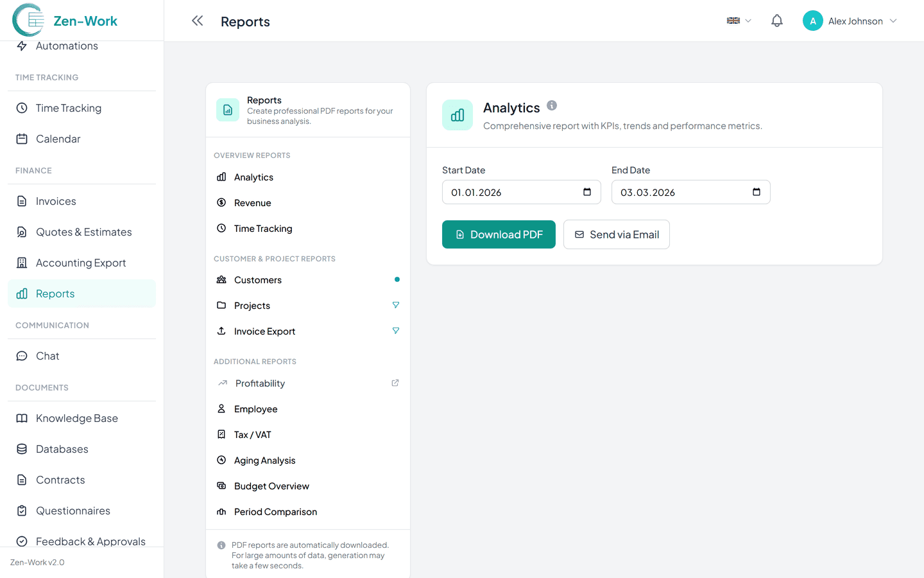
Task: Click the info icon next to Analytics heading
Action: tap(551, 105)
